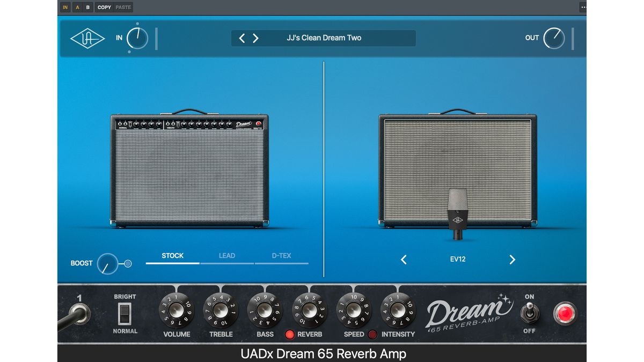The image size is (644, 362).
Task: Turn the REVERB knob
Action: click(309, 311)
